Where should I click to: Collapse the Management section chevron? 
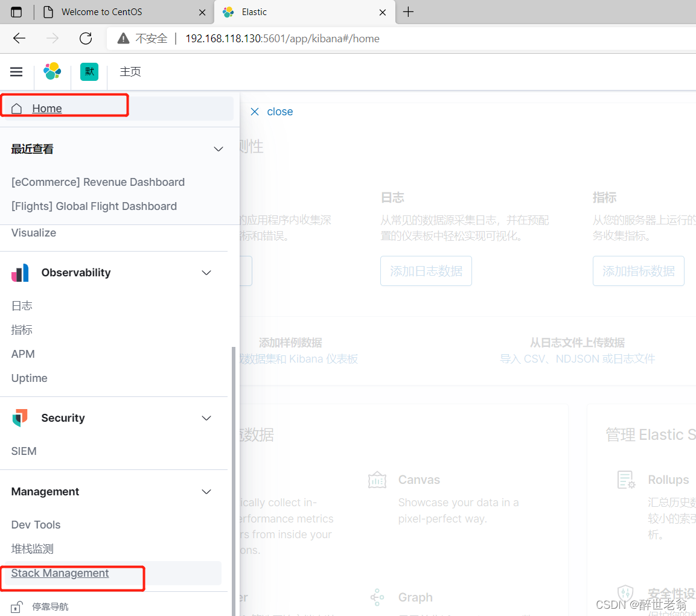point(206,492)
